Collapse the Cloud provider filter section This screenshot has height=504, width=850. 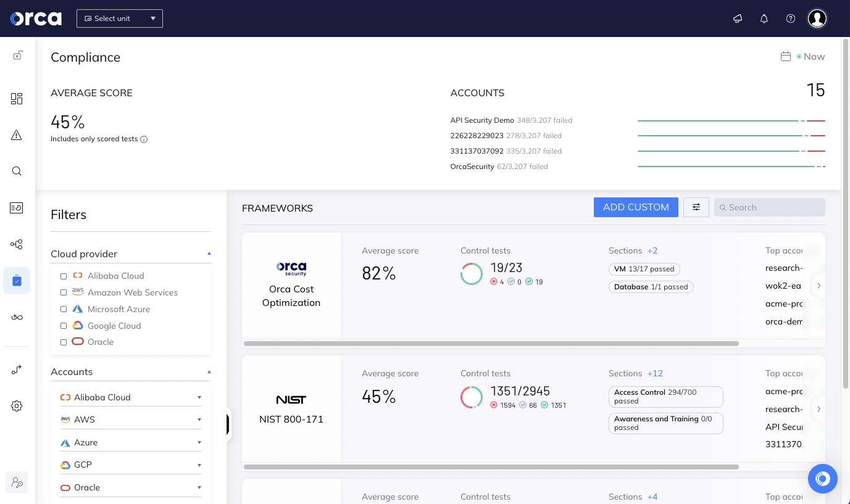point(209,253)
